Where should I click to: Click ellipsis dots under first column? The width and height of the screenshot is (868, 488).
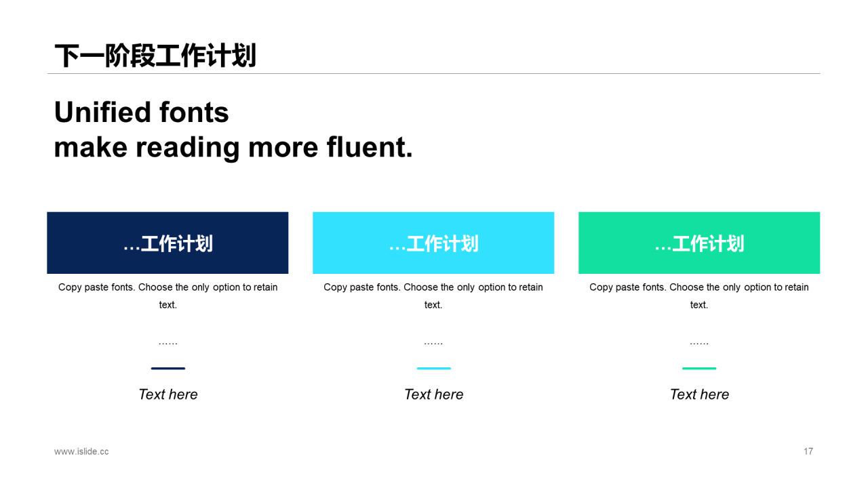click(x=167, y=344)
